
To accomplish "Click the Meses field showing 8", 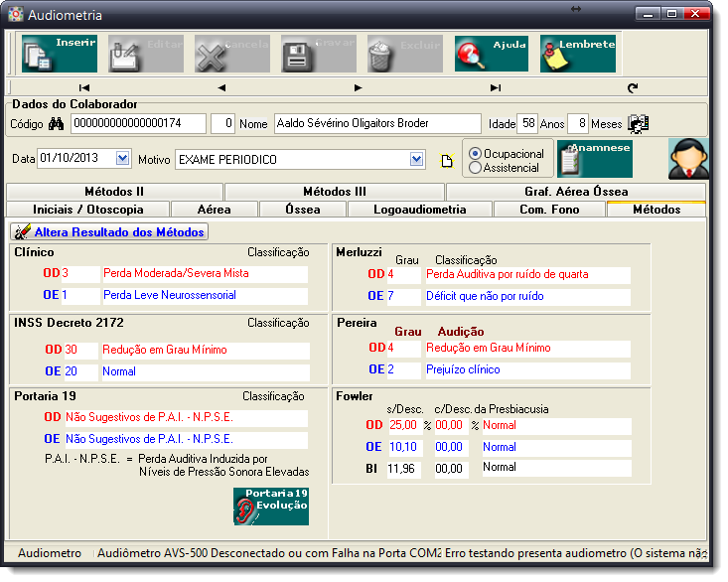I will tap(578, 123).
